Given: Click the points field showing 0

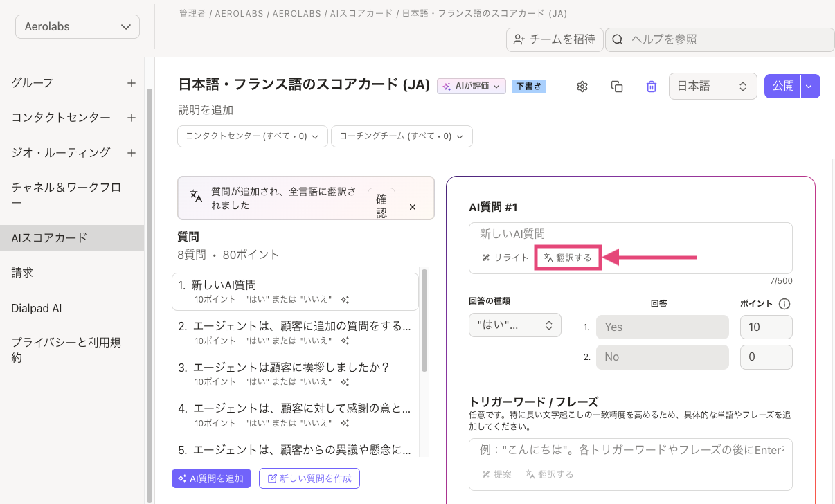Looking at the screenshot, I should click(766, 357).
